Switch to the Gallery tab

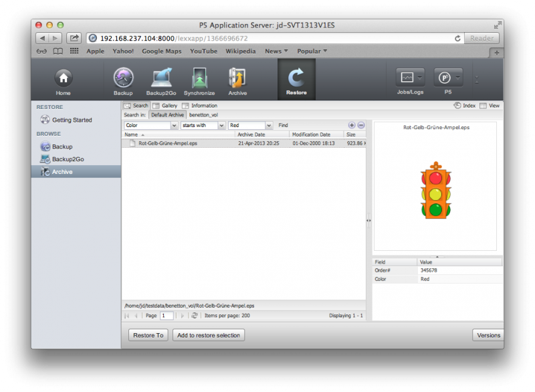point(165,106)
